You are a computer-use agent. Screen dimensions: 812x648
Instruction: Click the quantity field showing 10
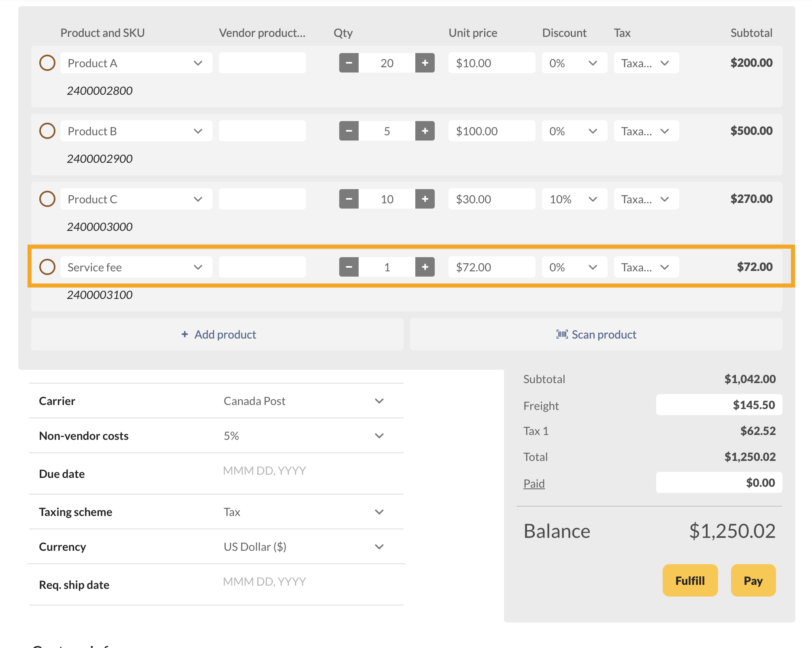(x=387, y=199)
